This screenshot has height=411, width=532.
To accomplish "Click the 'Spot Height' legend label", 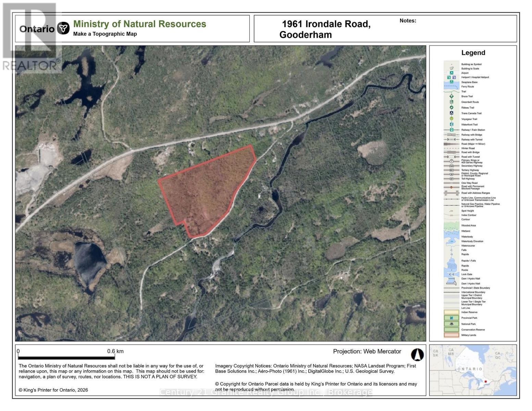I will 468,211.
